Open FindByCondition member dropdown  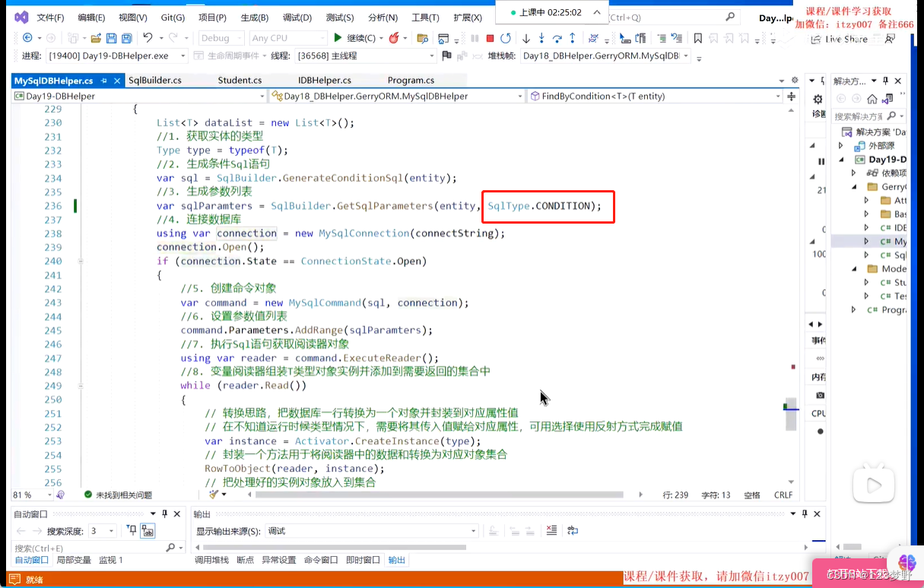(x=656, y=97)
